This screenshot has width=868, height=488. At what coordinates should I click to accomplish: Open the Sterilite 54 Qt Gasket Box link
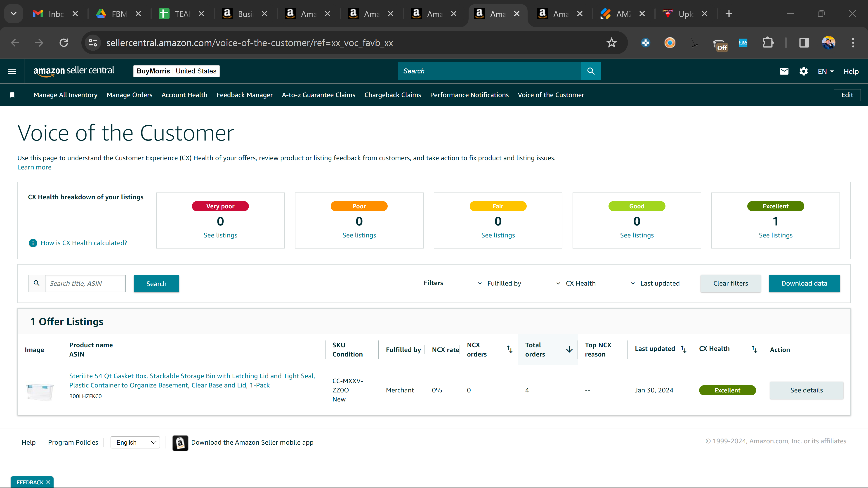192,380
